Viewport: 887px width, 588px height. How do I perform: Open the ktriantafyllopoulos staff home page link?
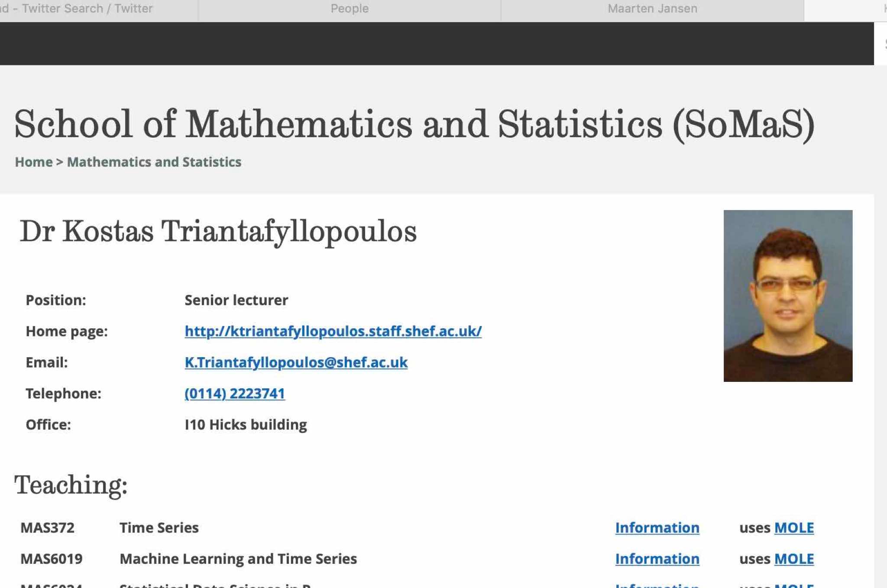tap(333, 331)
